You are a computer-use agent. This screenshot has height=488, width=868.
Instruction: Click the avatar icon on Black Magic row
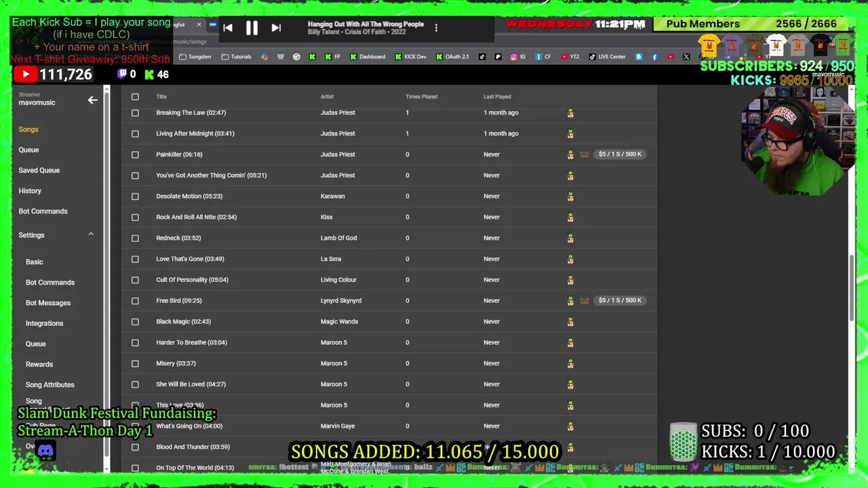(x=570, y=322)
